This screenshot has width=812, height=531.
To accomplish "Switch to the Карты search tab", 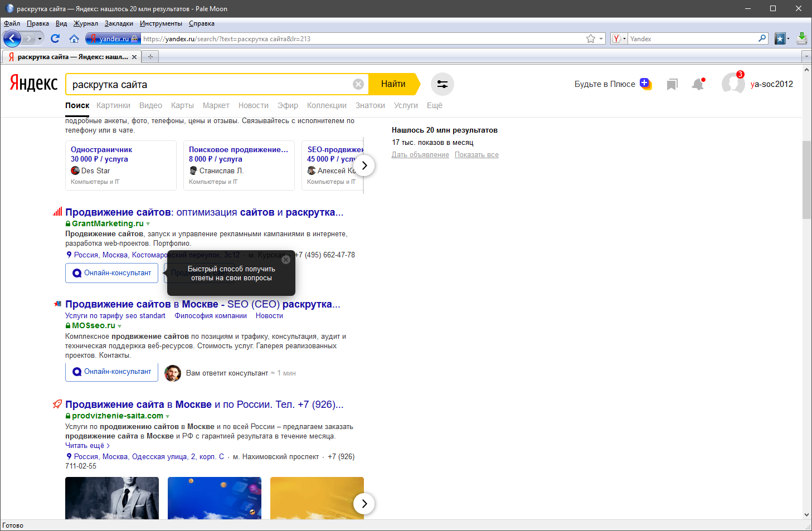I will click(x=182, y=105).
